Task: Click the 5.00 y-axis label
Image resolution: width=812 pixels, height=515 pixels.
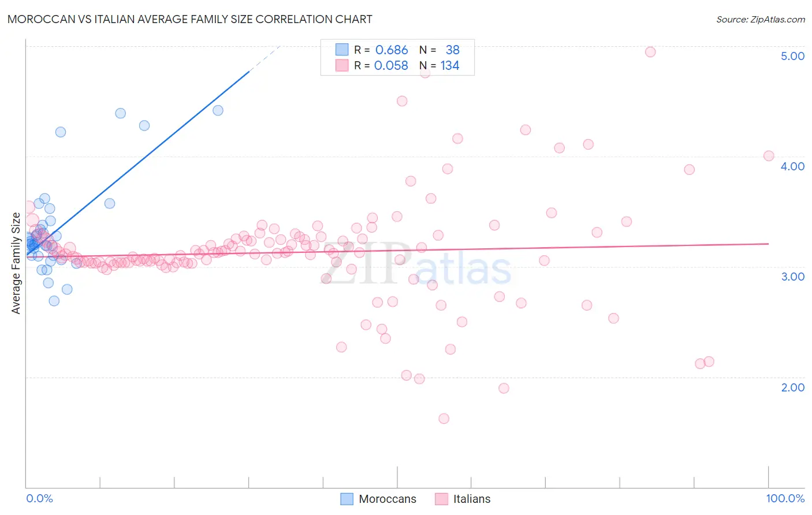Action: pos(792,56)
